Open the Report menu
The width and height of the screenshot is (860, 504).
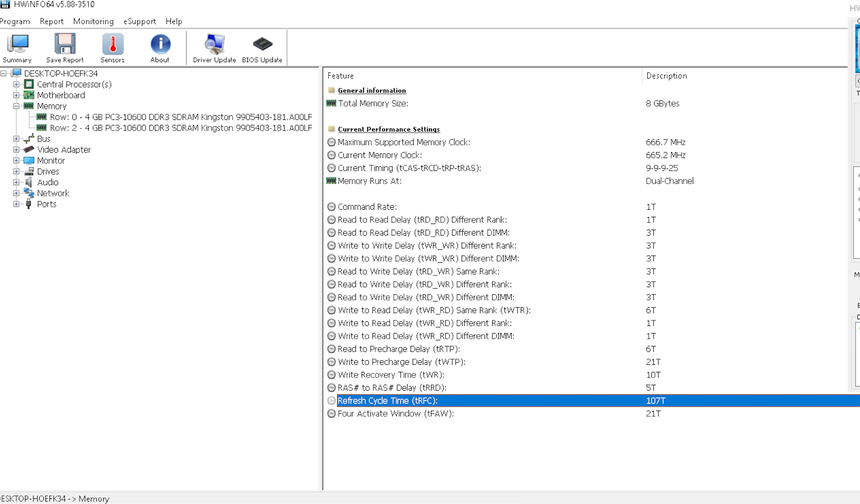point(52,21)
